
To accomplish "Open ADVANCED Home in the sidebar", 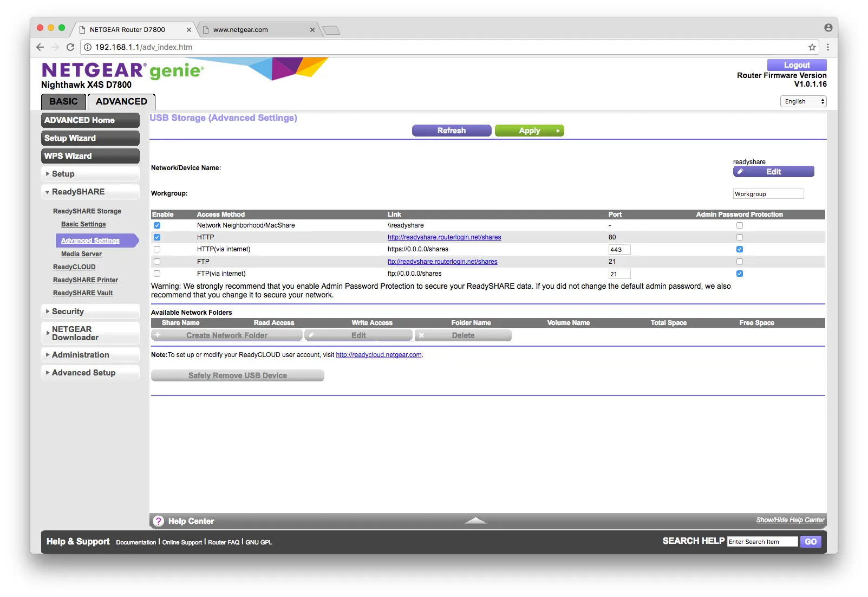I will point(90,120).
